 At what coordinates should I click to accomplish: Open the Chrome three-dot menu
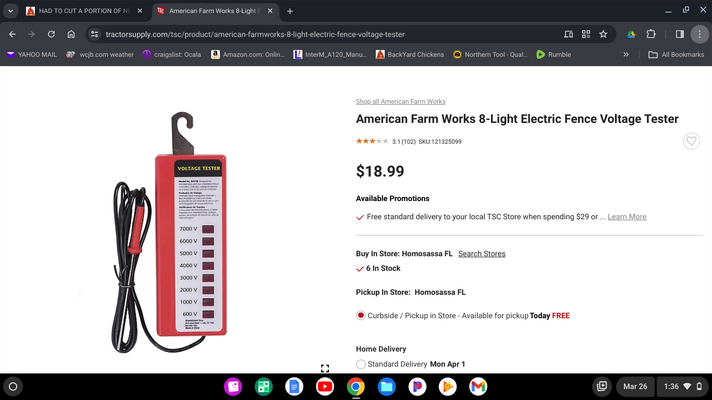tap(699, 34)
